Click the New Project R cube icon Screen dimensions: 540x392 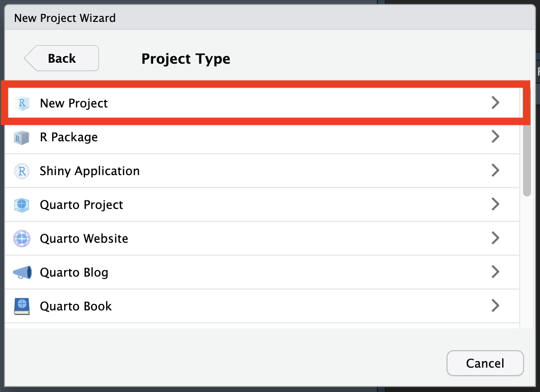[22, 103]
